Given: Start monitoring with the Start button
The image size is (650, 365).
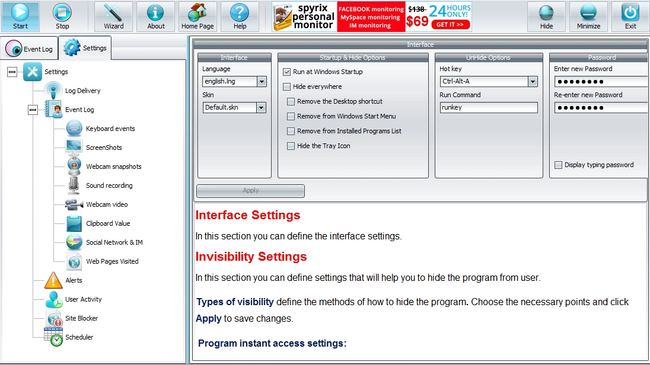Looking at the screenshot, I should click(x=20, y=17).
